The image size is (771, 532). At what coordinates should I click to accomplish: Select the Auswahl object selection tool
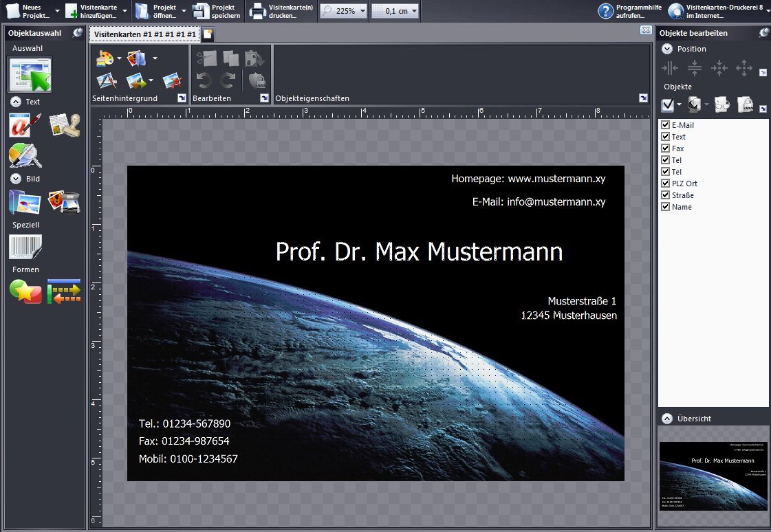pos(30,75)
